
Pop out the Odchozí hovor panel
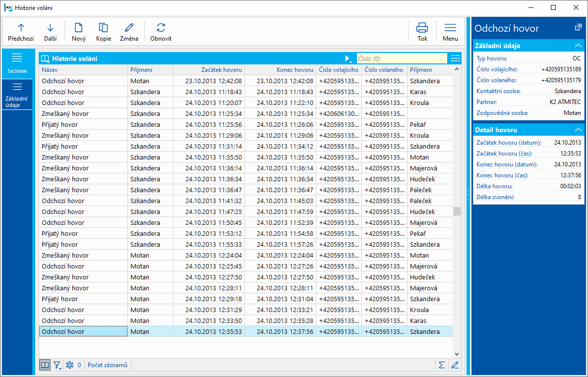(578, 28)
